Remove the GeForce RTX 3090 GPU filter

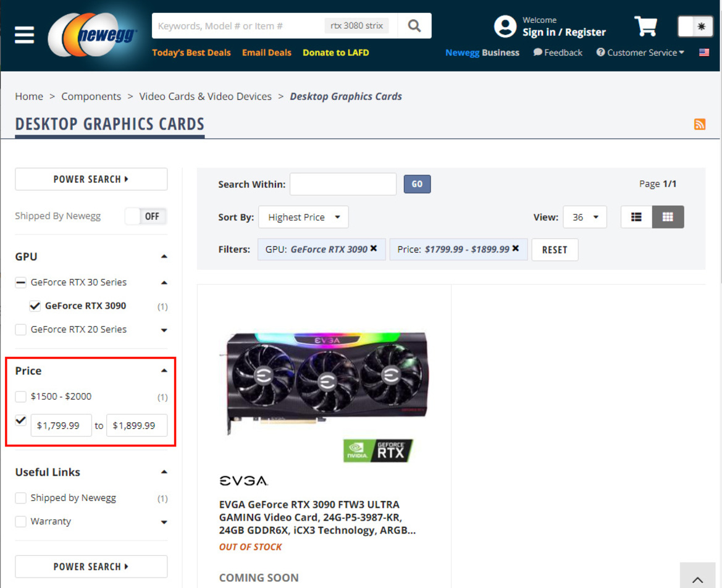pyautogui.click(x=374, y=249)
